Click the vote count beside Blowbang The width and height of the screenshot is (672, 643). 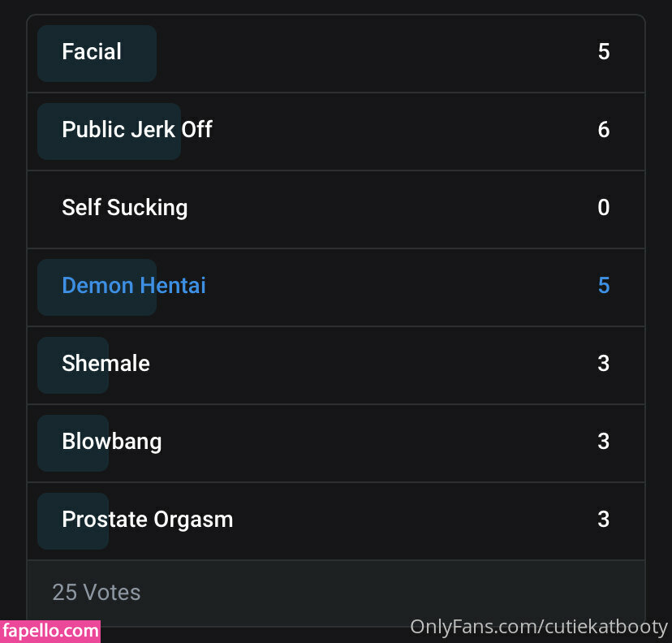[x=603, y=442]
